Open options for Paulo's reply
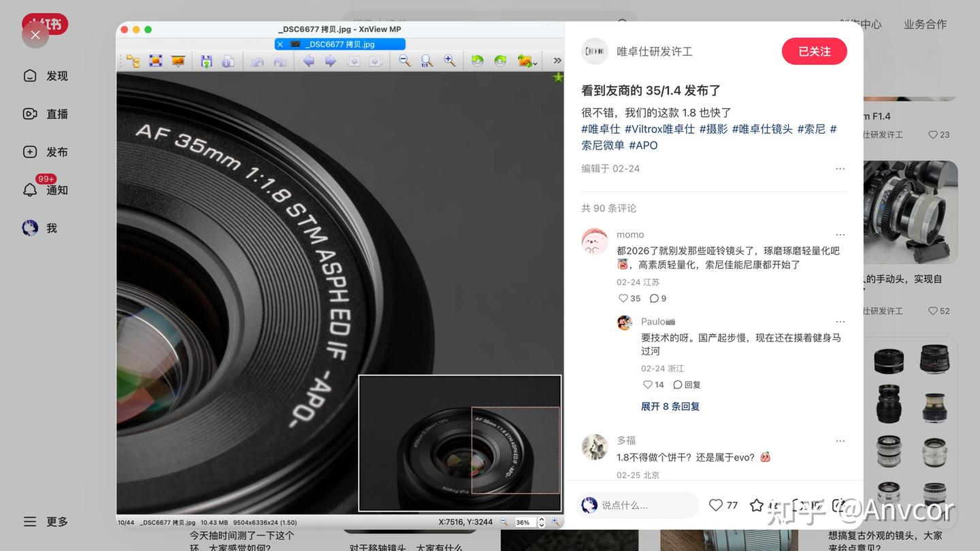 click(x=840, y=322)
